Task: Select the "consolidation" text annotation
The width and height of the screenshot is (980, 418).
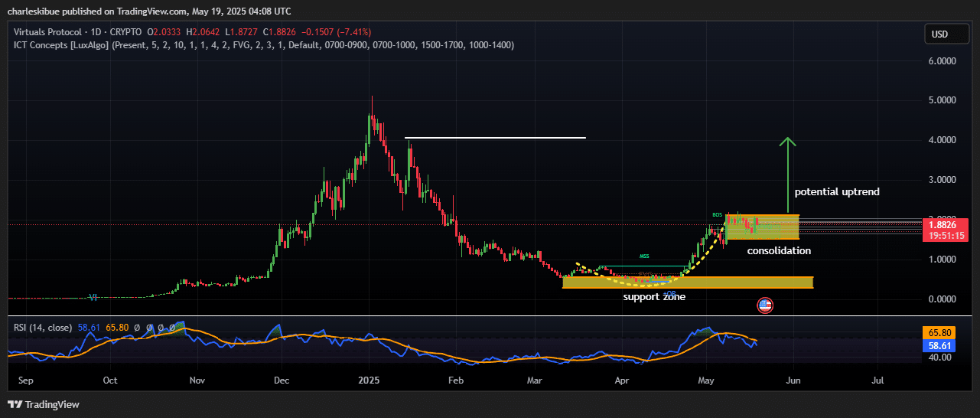Action: pos(779,251)
